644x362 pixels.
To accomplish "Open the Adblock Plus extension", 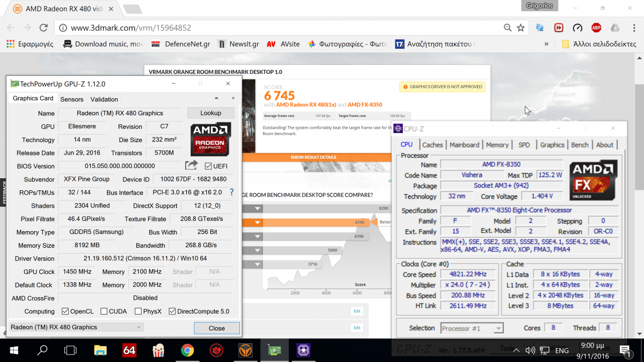I will pos(596,28).
